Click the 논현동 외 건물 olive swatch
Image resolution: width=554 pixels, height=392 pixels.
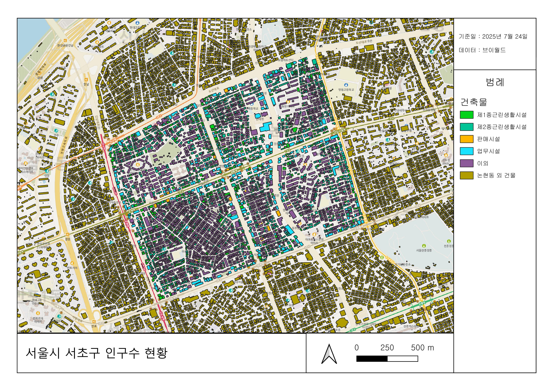pyautogui.click(x=466, y=175)
